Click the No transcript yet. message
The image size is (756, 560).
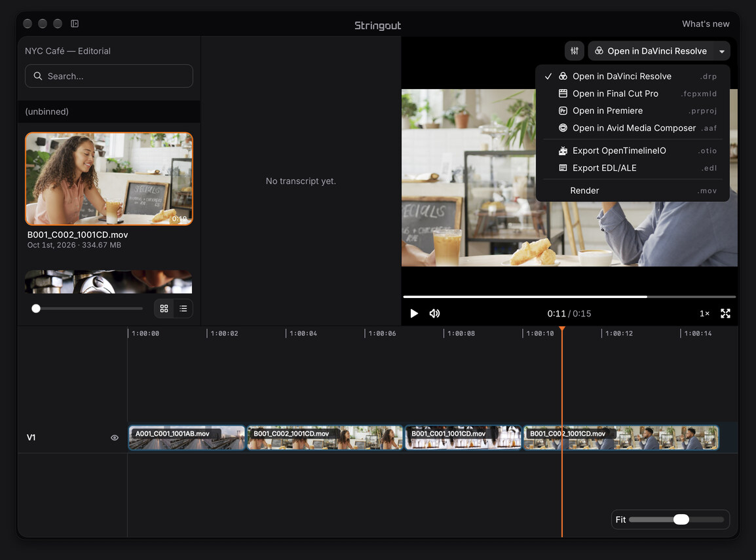coord(301,181)
